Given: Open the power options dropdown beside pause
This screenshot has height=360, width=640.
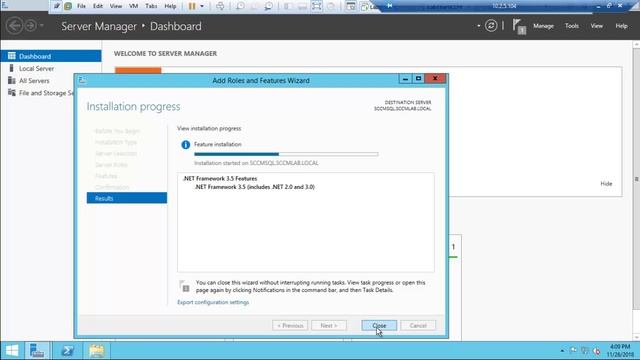Looking at the screenshot, I should click(x=202, y=6).
